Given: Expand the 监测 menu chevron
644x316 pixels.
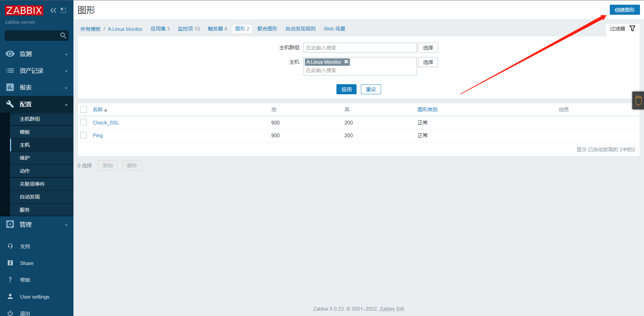Looking at the screenshot, I should click(x=66, y=54).
